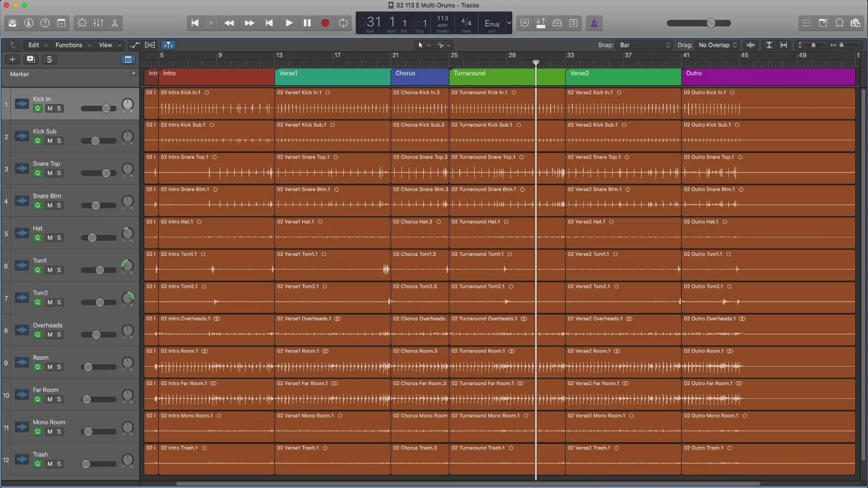The image size is (868, 488).
Task: Open the Functions menu
Action: coord(73,45)
